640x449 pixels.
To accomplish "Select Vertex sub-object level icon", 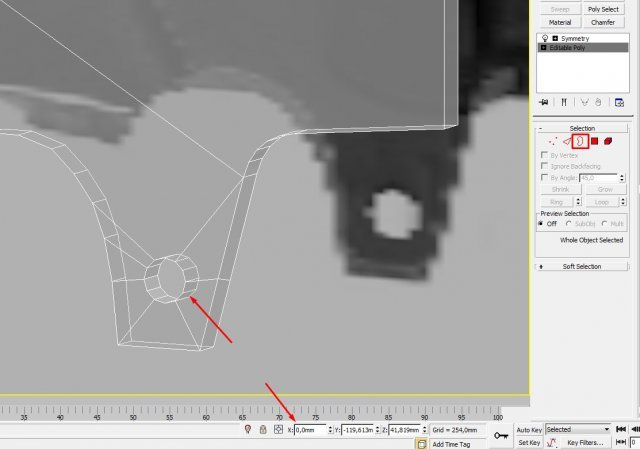I will (x=553, y=142).
